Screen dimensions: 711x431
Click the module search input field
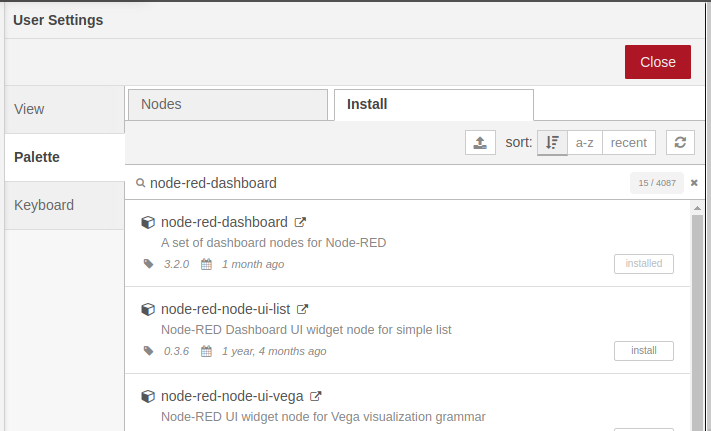[x=380, y=183]
